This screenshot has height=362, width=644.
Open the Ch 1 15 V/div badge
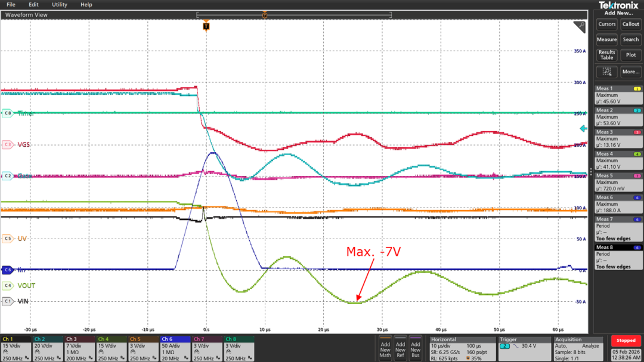16,348
